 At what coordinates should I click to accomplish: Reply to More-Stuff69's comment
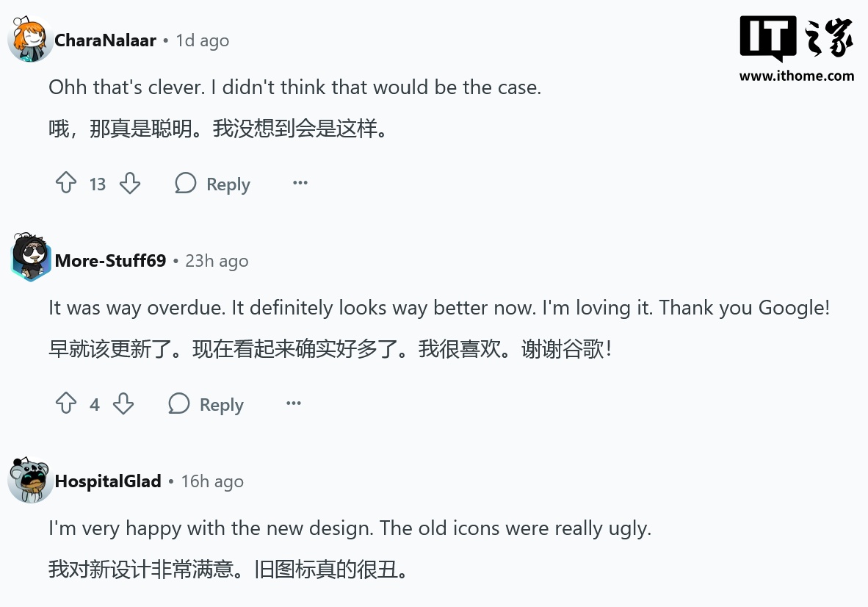coord(206,404)
